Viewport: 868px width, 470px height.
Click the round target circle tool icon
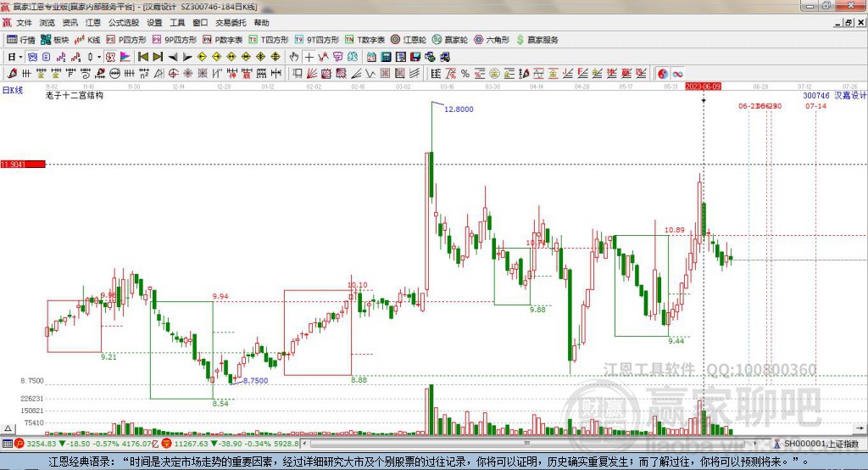tap(173, 74)
